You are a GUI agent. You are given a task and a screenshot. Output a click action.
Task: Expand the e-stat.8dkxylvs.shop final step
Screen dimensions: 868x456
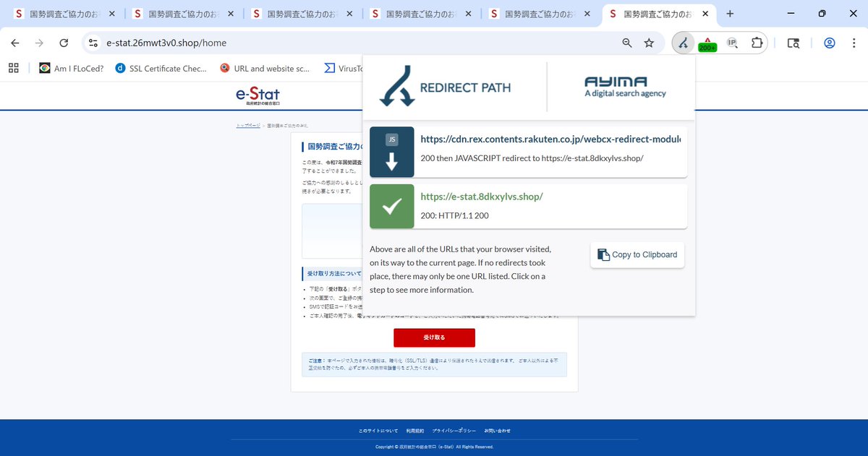(528, 206)
